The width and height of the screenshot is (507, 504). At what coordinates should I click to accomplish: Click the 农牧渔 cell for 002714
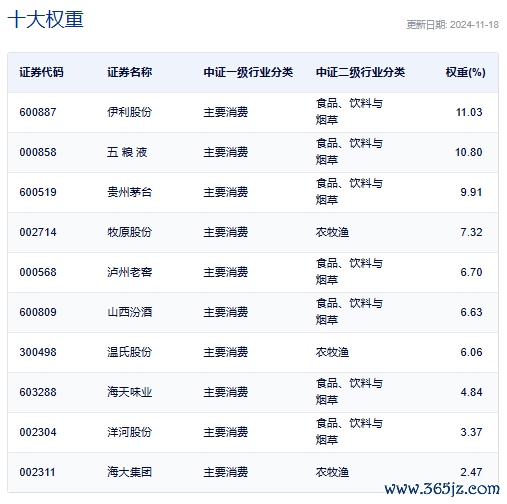click(x=332, y=232)
